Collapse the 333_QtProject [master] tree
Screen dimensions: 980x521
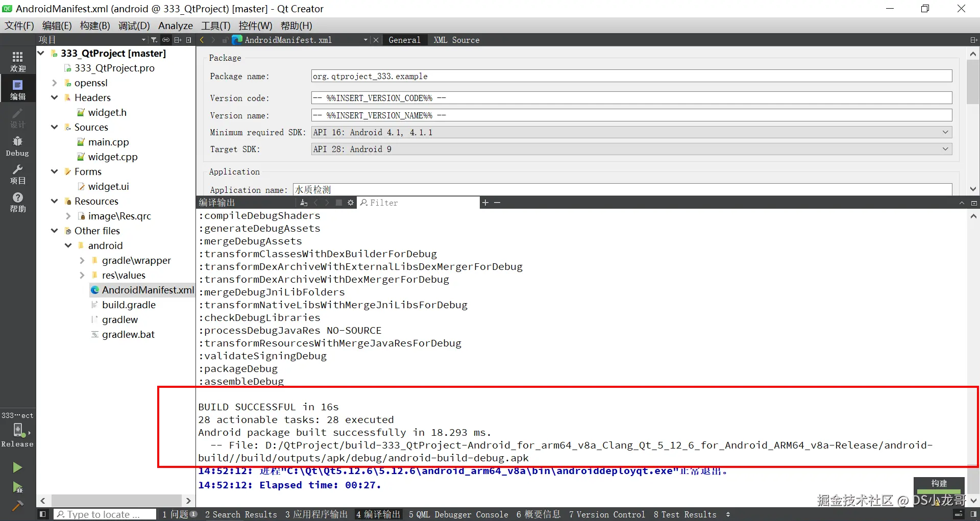41,53
